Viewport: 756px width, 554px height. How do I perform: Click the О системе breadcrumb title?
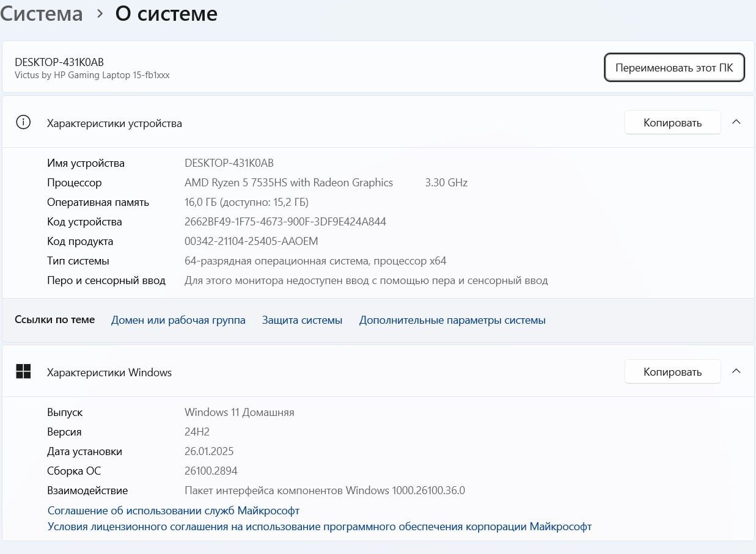pos(166,13)
